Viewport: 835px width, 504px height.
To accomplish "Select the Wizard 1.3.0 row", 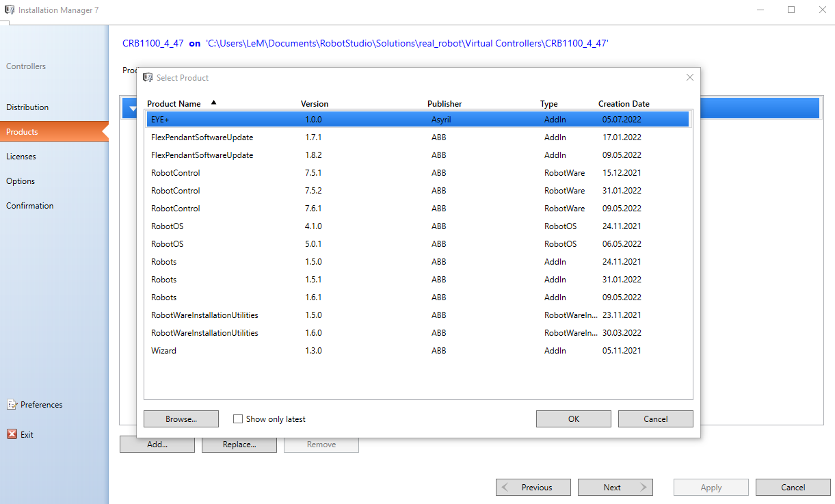I will coord(418,351).
